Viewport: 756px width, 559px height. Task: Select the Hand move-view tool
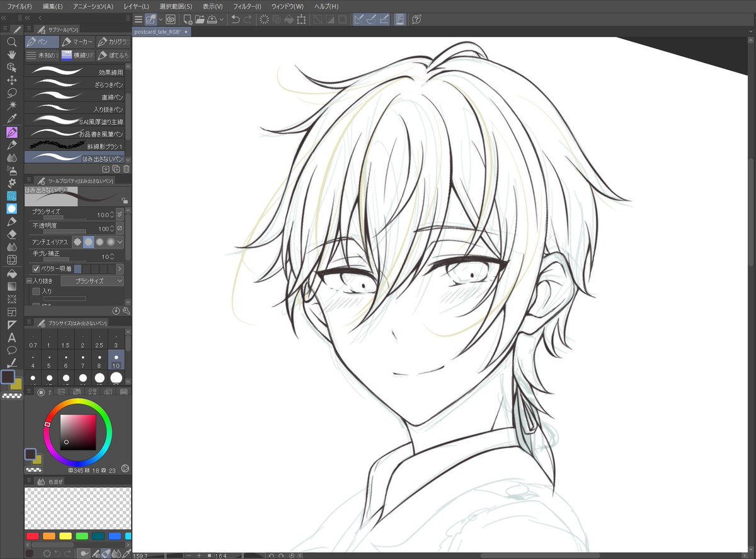click(x=11, y=54)
